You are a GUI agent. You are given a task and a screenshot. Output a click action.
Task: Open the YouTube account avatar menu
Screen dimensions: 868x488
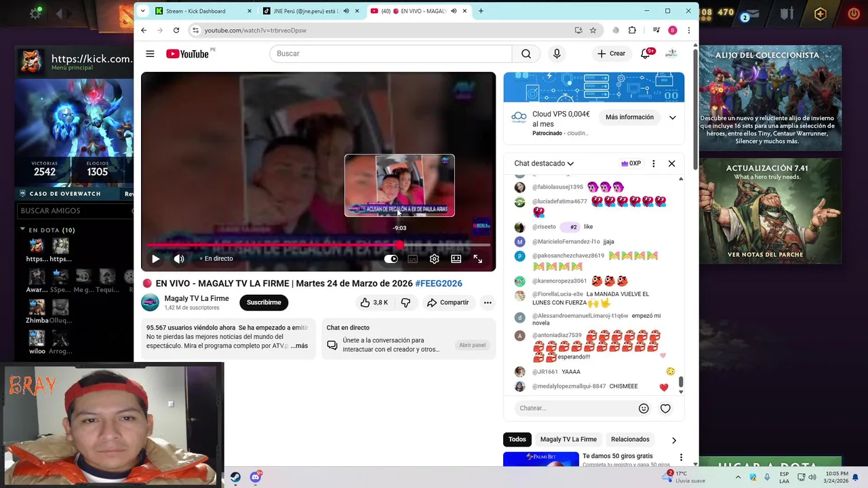coord(671,54)
